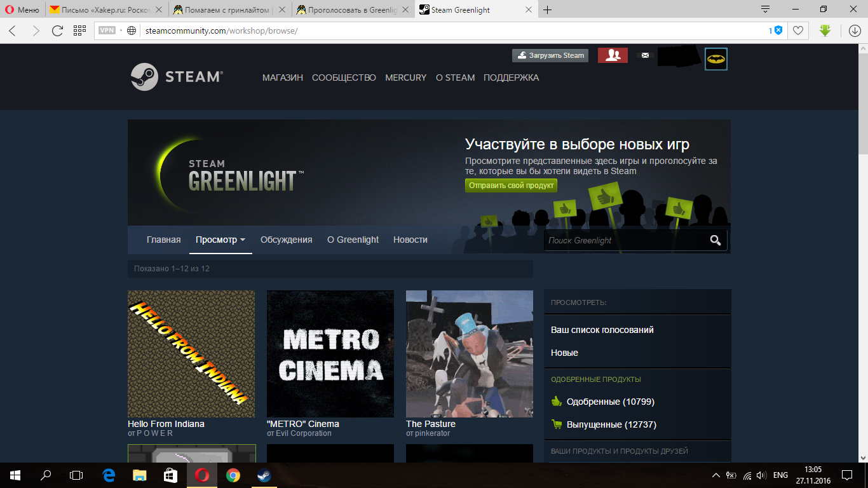
Task: Open the СООБЩЕСТВО menu
Action: coord(344,78)
